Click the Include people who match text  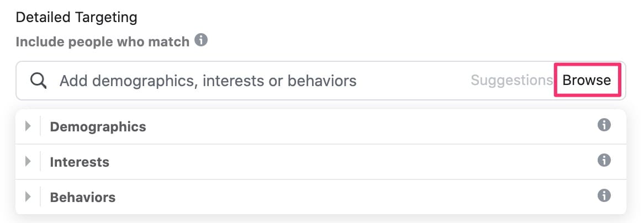point(102,41)
